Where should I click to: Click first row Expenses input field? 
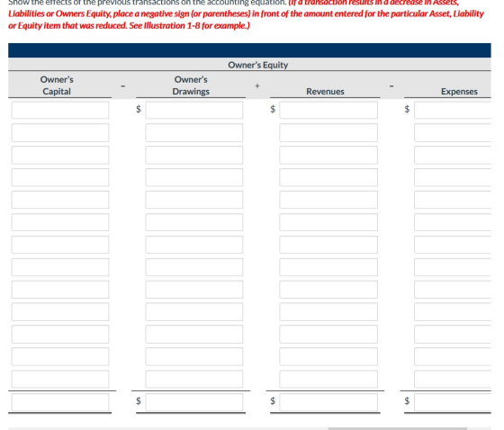(453, 111)
